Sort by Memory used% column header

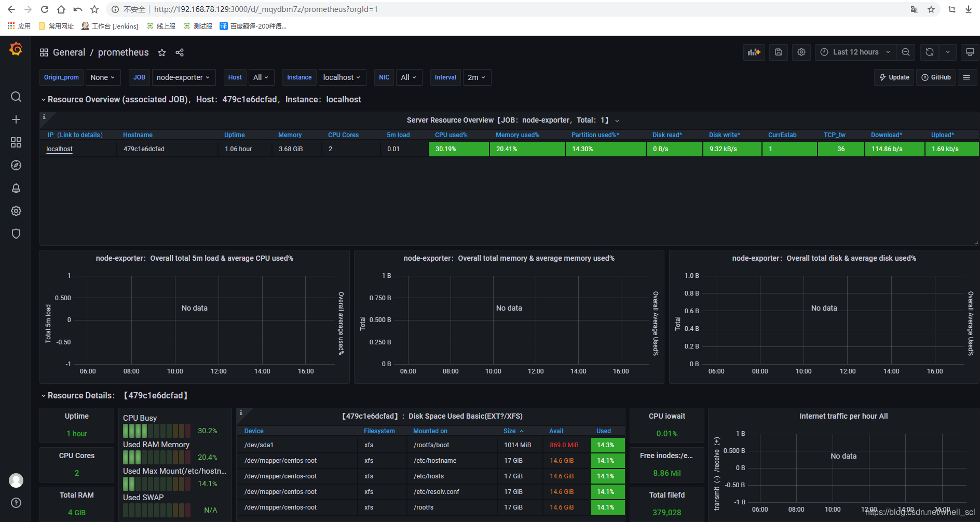[518, 135]
